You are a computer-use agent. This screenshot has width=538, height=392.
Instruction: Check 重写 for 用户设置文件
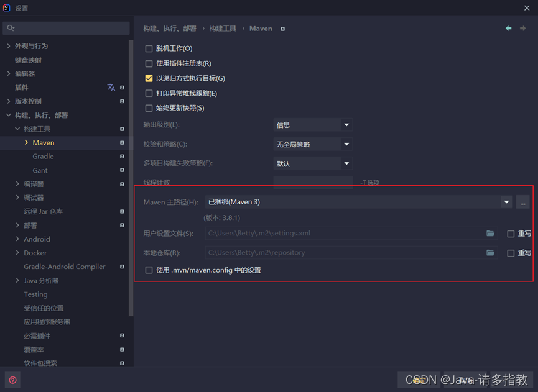(511, 234)
